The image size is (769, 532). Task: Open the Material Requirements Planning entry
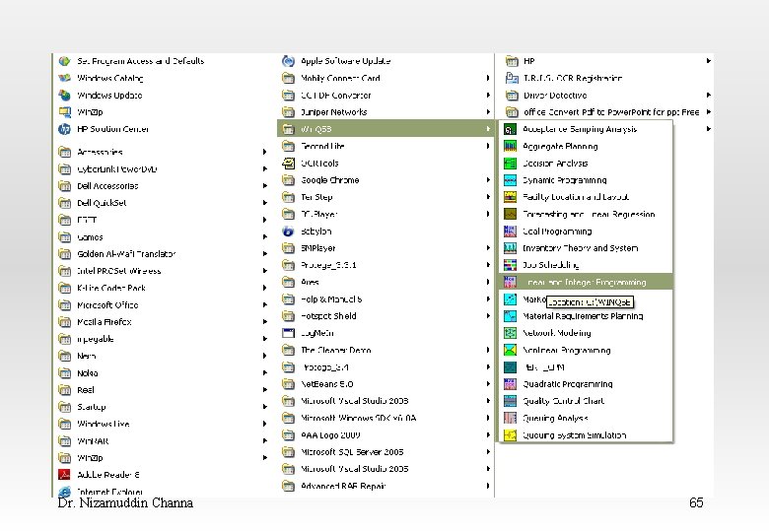(583, 316)
